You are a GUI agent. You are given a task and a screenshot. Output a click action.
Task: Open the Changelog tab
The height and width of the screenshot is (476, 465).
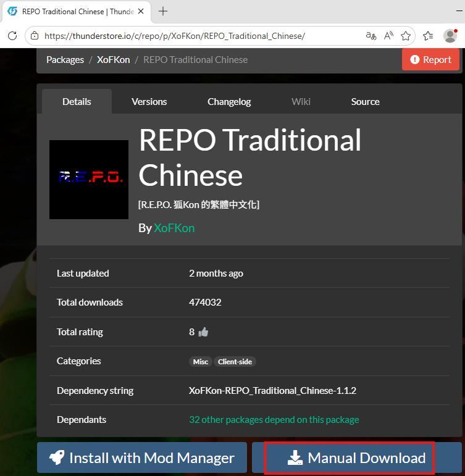[229, 101]
